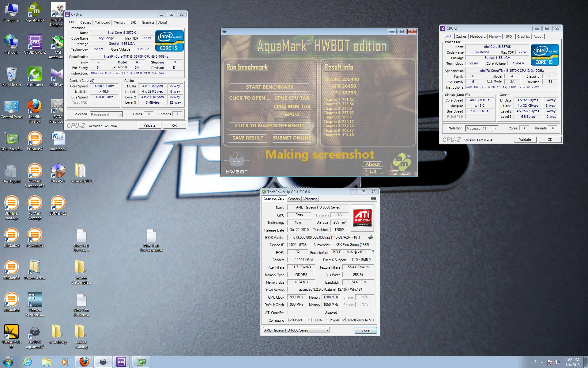
Task: Open SPD tab in right CPU-Z window
Action: click(x=509, y=36)
